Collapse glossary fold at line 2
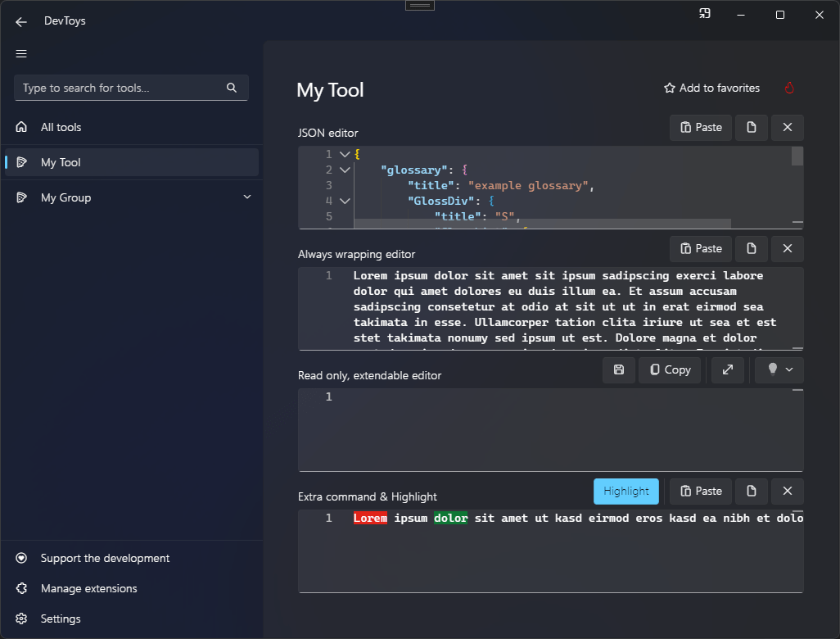Image resolution: width=840 pixels, height=639 pixels. tap(345, 170)
